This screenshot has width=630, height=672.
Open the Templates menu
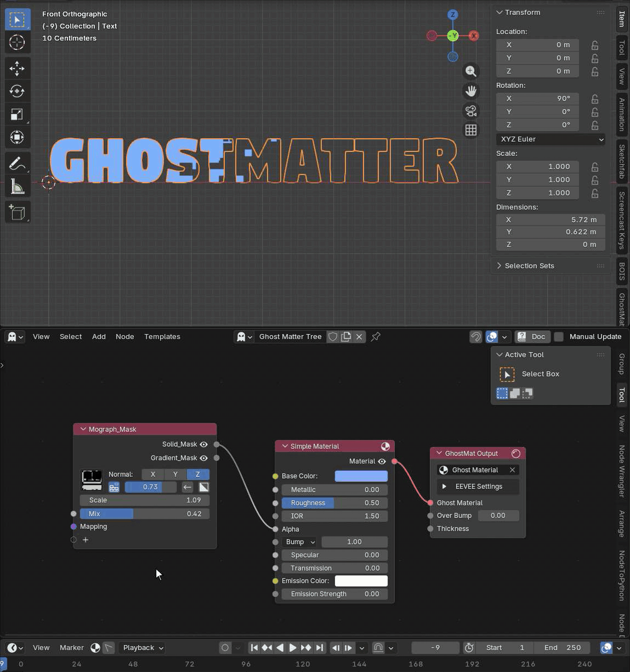162,337
